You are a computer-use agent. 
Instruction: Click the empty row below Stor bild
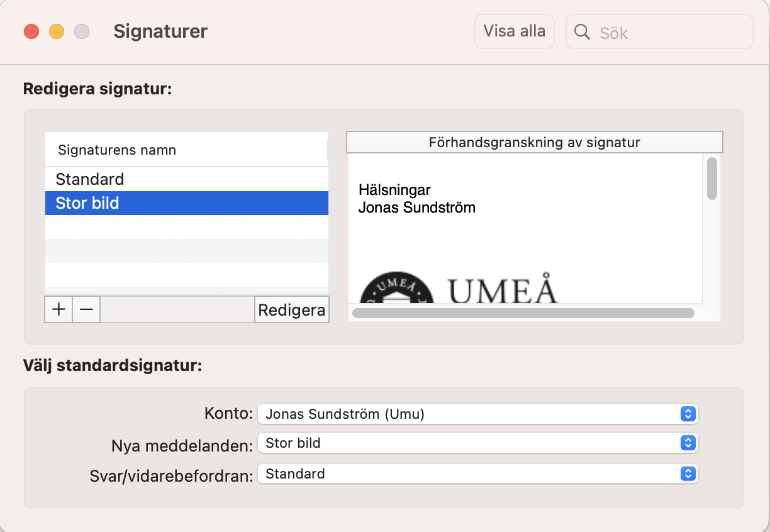pos(187,227)
